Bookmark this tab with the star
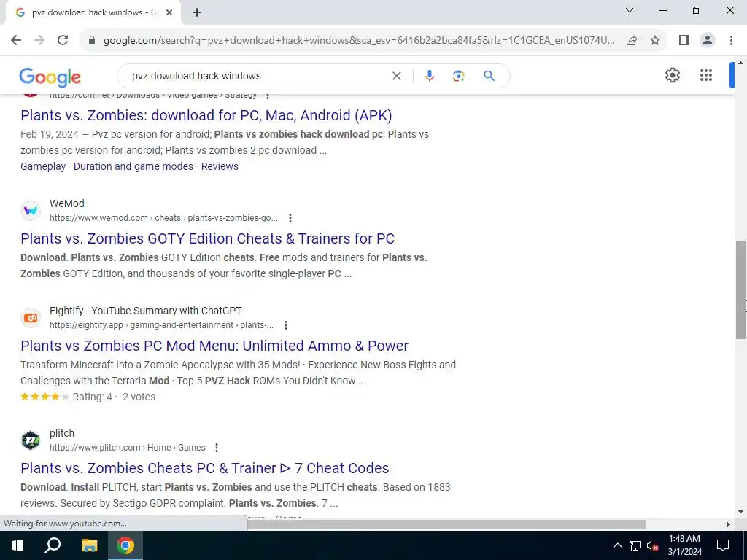This screenshot has height=560, width=747. coord(655,41)
